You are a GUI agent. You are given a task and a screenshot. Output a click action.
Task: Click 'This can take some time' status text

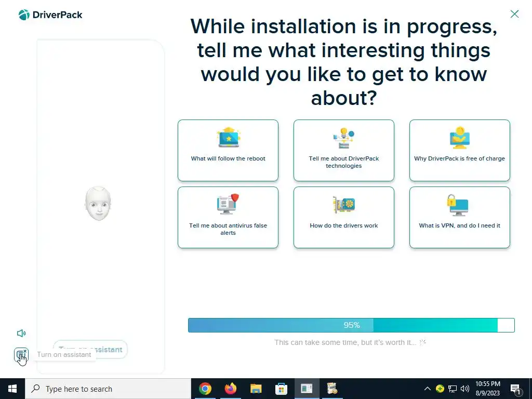(345, 342)
